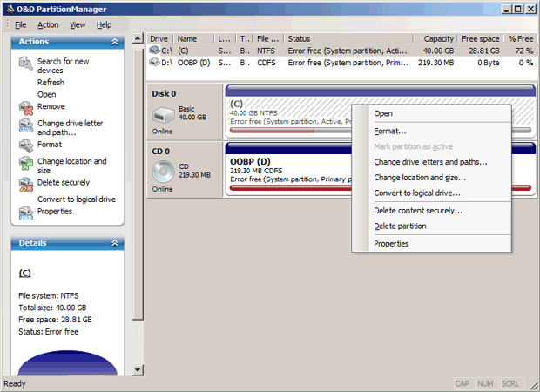The width and height of the screenshot is (540, 392).
Task: Click the 219.30 MB capacity cell
Action: [435, 63]
